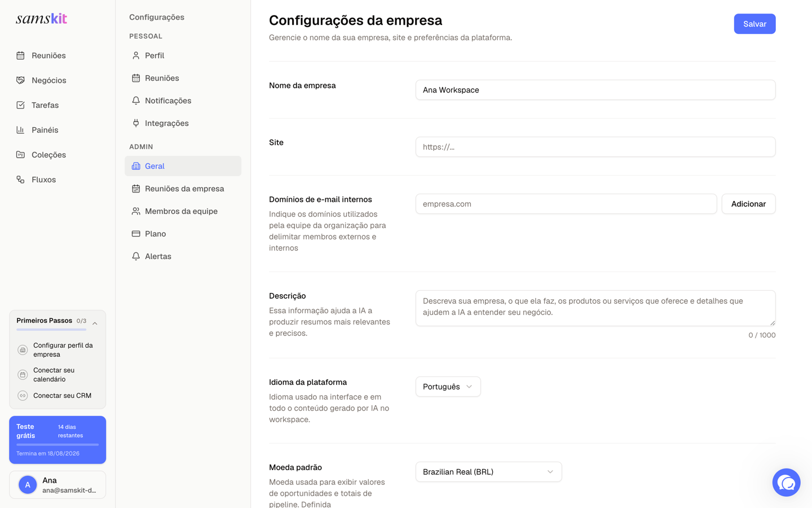Click the Membros da equipe people icon

click(x=136, y=211)
